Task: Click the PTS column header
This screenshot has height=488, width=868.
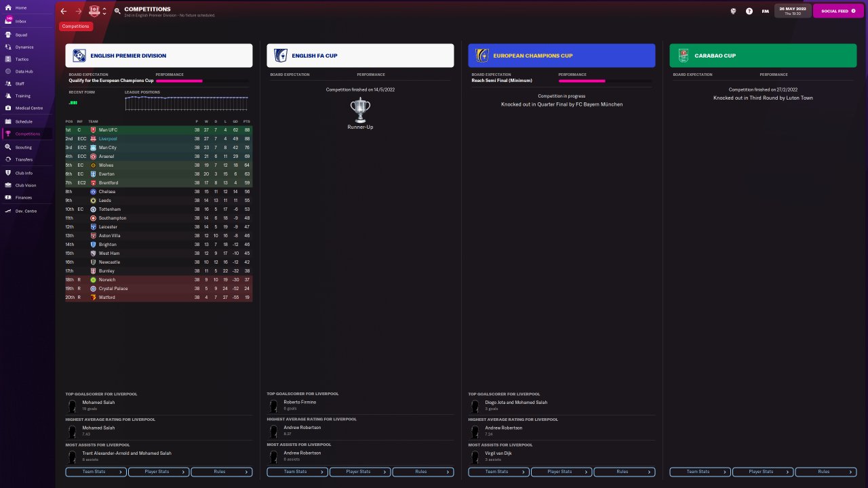Action: 247,121
